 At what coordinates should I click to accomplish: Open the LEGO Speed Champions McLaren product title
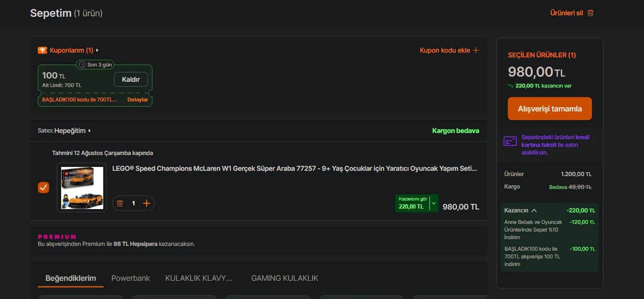(295, 168)
